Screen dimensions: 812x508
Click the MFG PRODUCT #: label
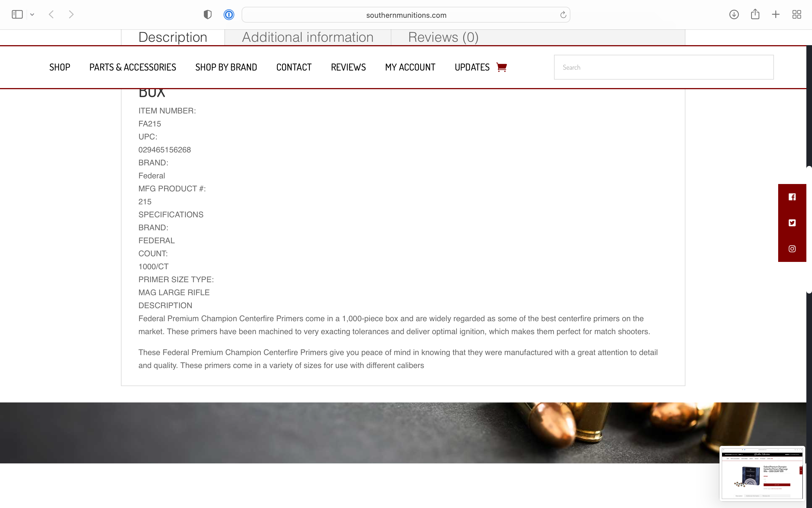click(x=172, y=189)
